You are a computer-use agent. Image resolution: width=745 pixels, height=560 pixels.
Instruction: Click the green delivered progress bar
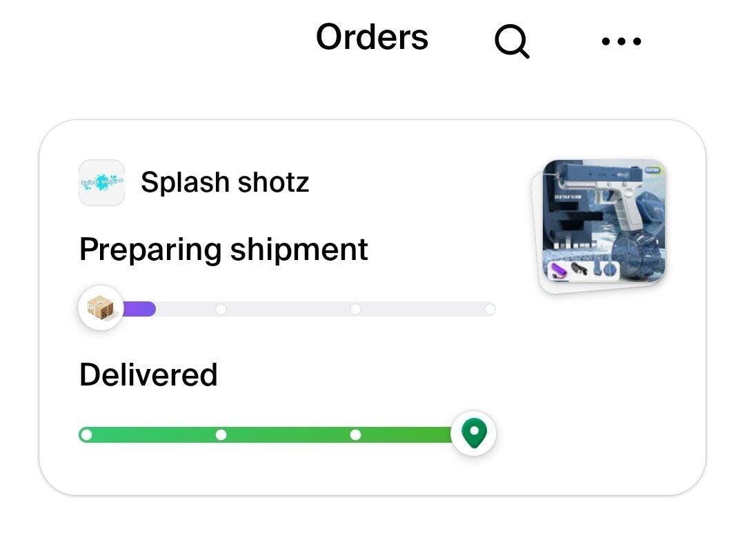pos(266,434)
